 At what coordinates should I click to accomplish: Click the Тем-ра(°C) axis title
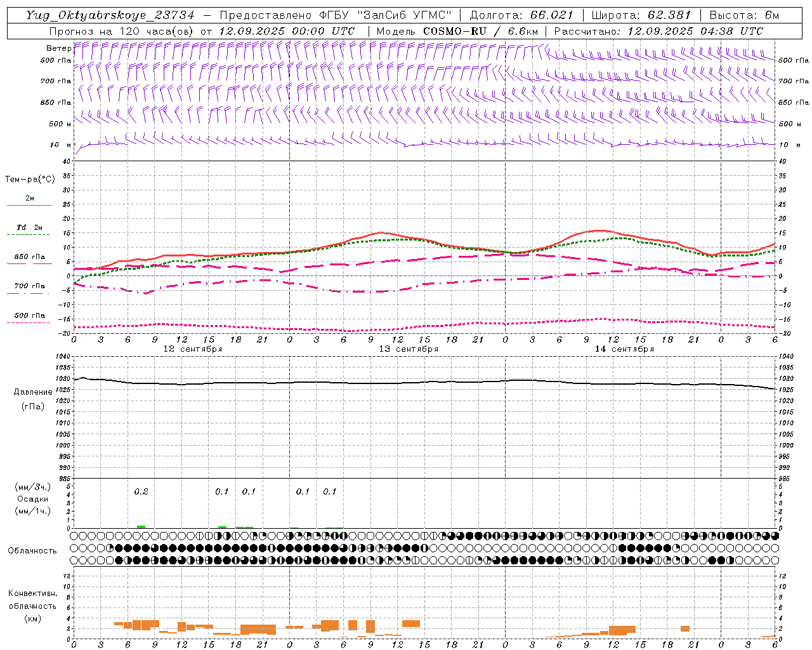click(30, 180)
